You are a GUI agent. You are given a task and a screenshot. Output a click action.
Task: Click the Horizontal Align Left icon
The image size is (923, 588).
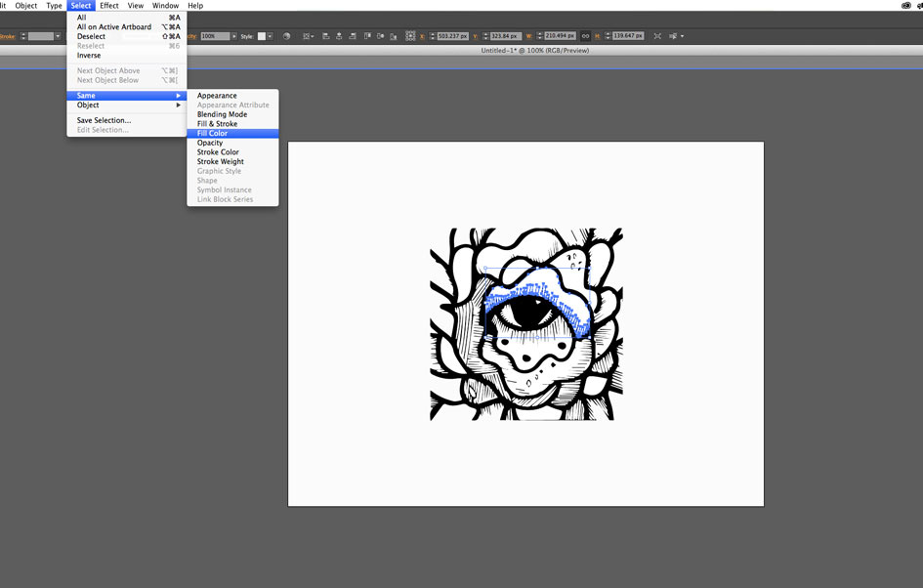pyautogui.click(x=326, y=36)
